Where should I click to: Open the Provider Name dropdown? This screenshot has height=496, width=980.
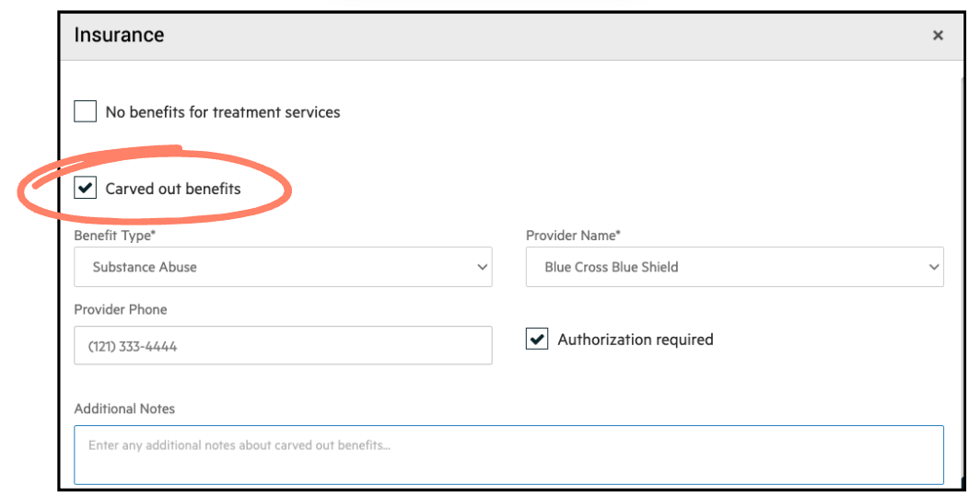tap(734, 267)
